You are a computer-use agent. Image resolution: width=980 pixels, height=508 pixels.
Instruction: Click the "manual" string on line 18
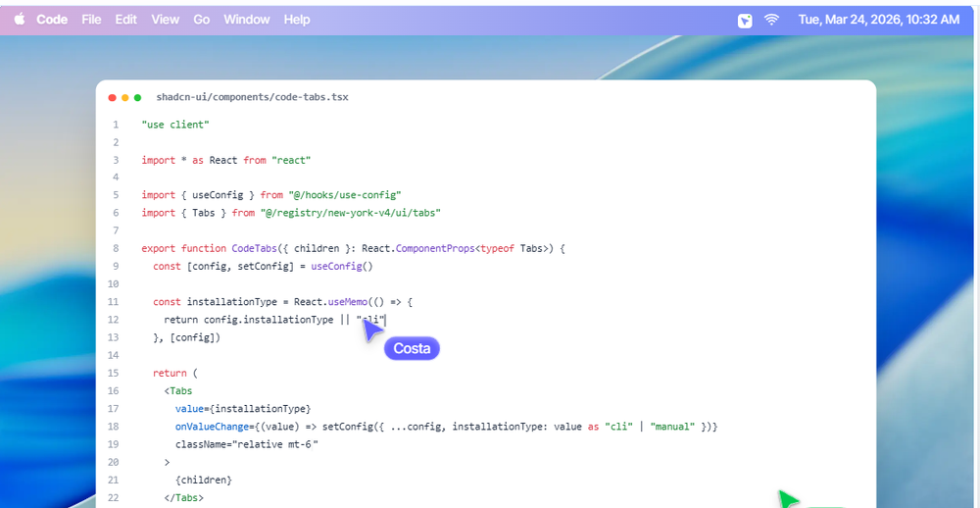pyautogui.click(x=673, y=427)
